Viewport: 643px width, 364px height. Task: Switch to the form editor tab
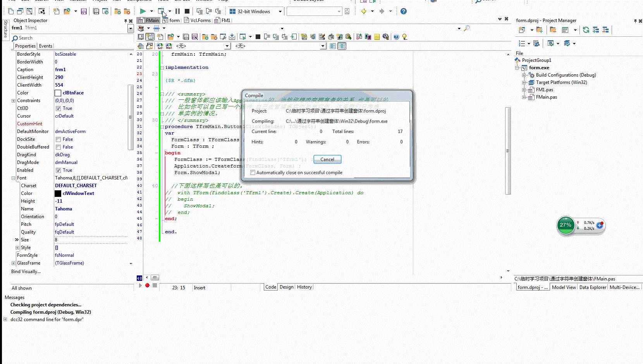(x=171, y=21)
